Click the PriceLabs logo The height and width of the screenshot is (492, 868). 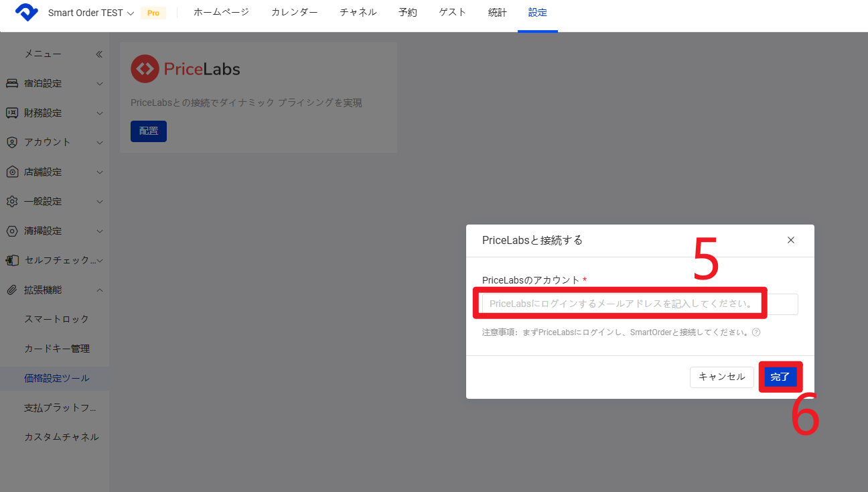click(x=186, y=69)
